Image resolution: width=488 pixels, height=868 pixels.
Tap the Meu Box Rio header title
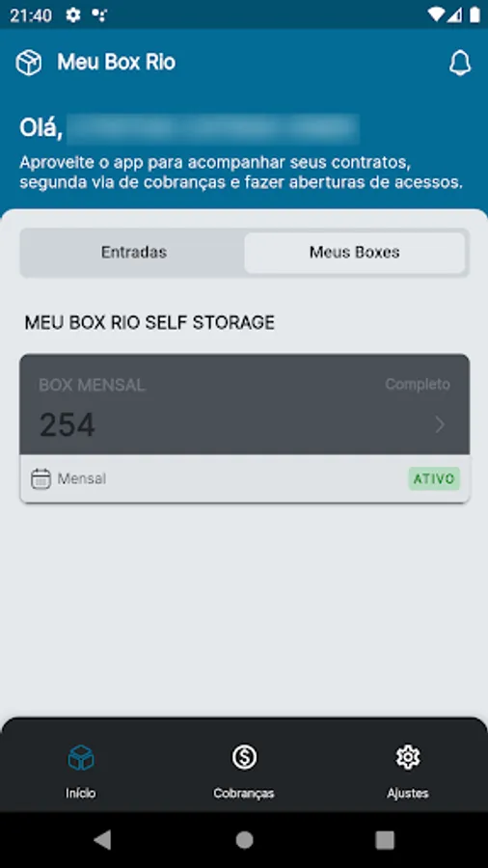(x=116, y=62)
